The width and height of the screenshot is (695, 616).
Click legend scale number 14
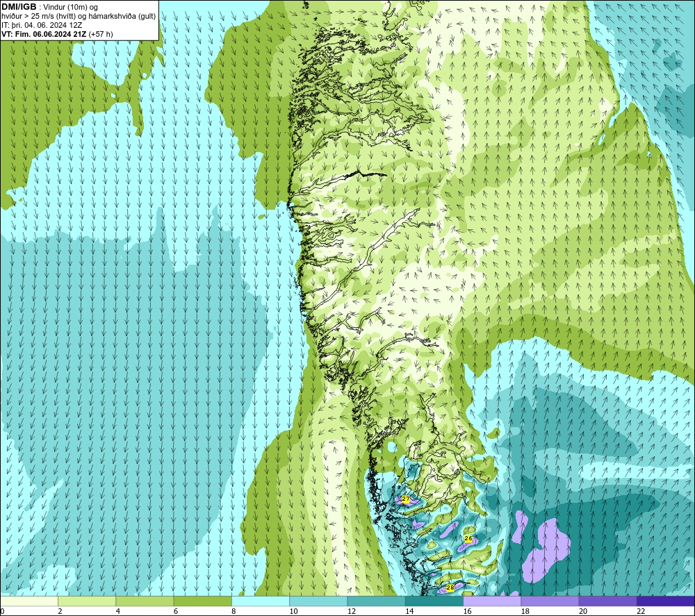(409, 612)
